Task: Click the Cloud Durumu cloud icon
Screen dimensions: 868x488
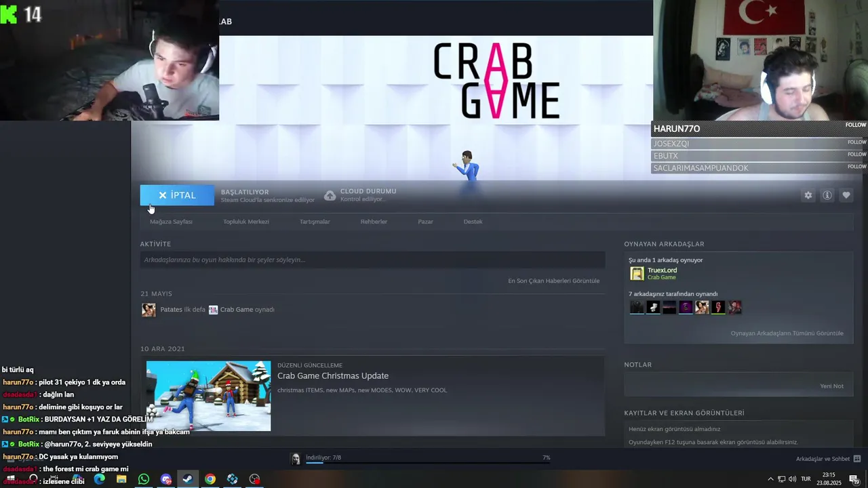Action: (x=330, y=195)
